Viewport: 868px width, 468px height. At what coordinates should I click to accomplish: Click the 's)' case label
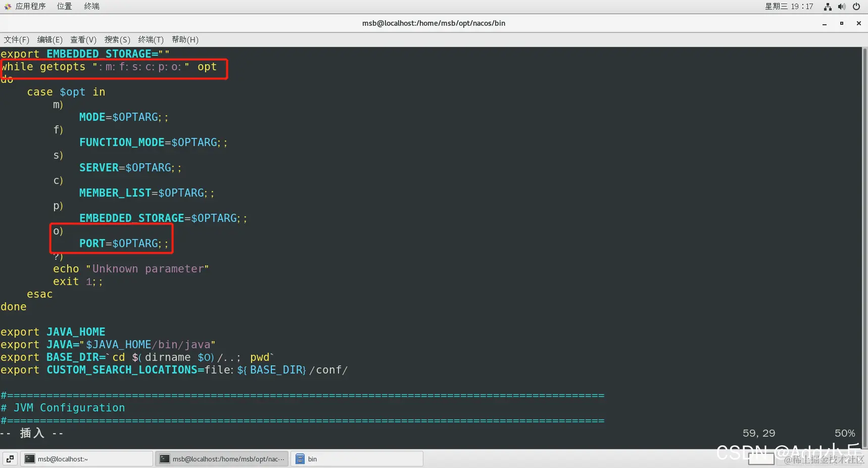coord(58,155)
